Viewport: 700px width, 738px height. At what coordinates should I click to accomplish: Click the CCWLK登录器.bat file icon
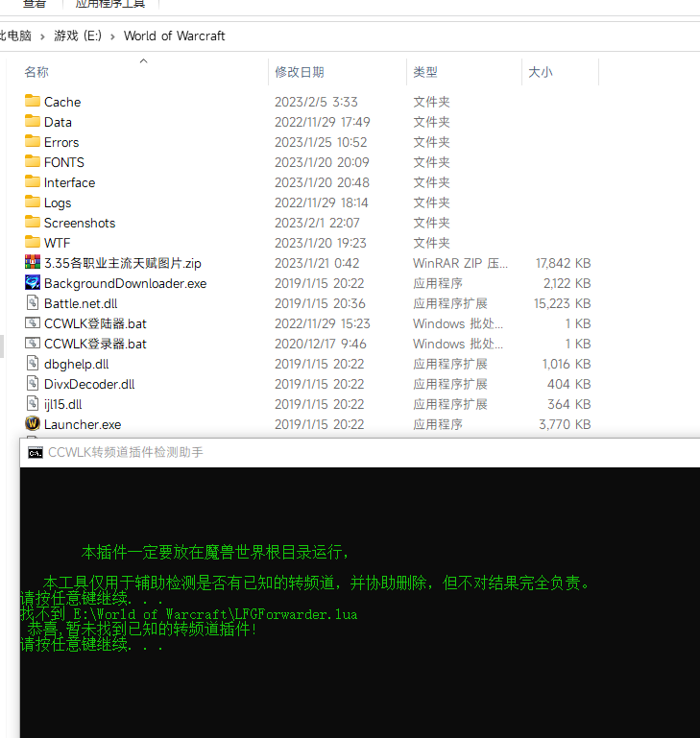pos(33,344)
